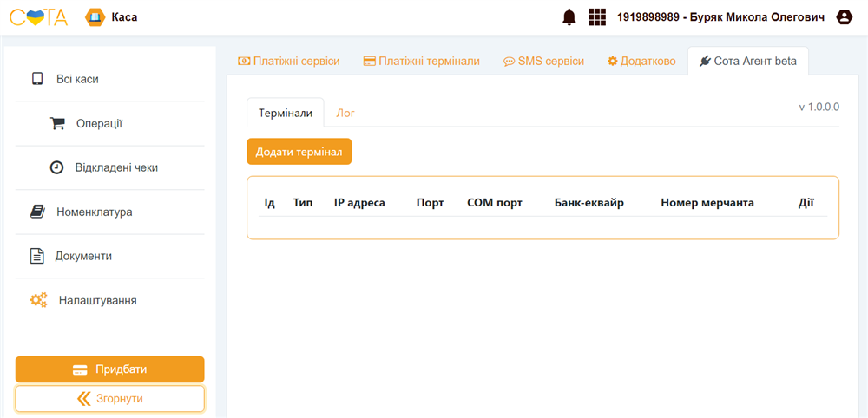
Task: Click the Тип column header
Action: [303, 203]
